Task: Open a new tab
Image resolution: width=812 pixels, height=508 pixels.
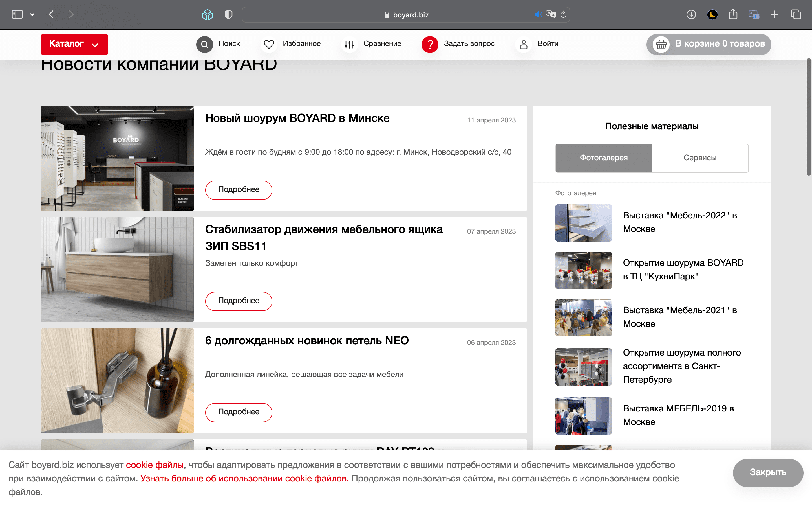Action: [775, 14]
